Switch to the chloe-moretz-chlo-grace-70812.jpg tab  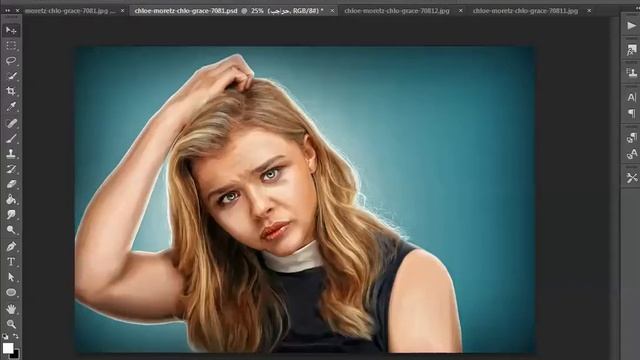(397, 11)
